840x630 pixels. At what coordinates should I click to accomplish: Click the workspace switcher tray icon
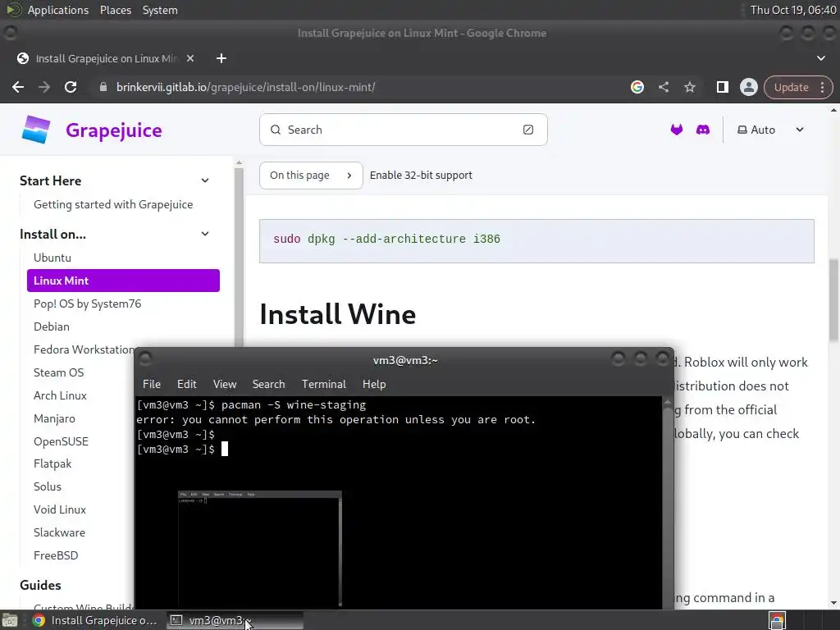point(777,621)
